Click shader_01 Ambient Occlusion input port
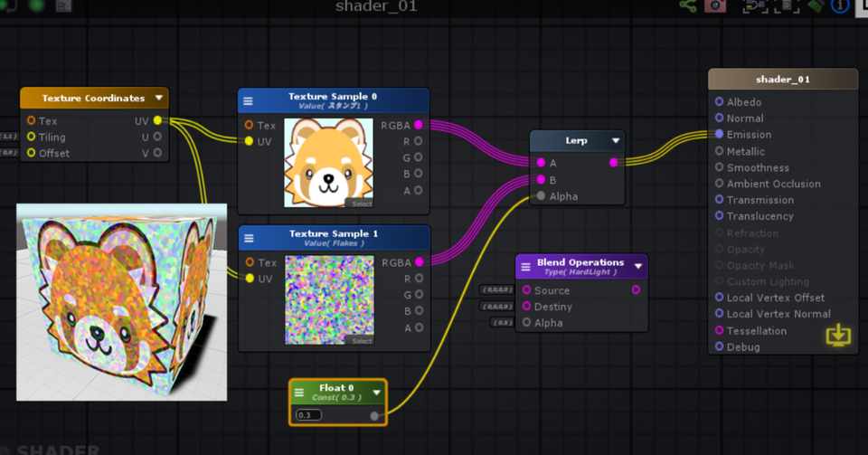The width and height of the screenshot is (868, 455). 719,183
